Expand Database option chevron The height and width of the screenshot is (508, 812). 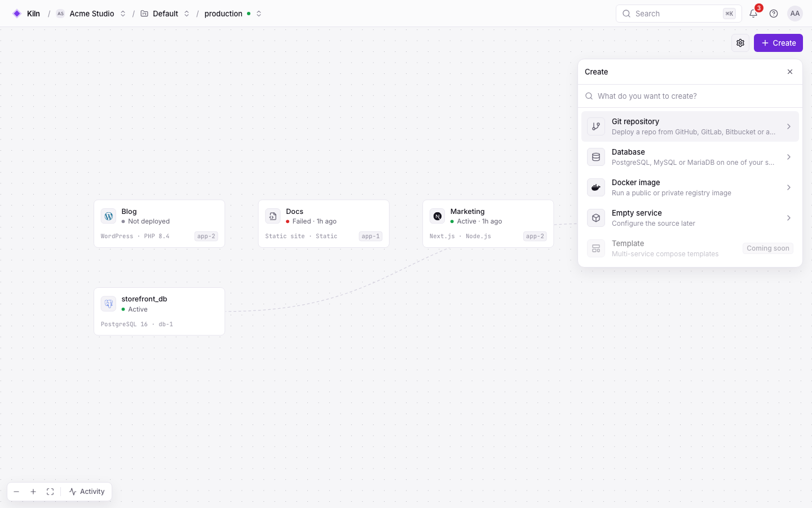pos(789,157)
